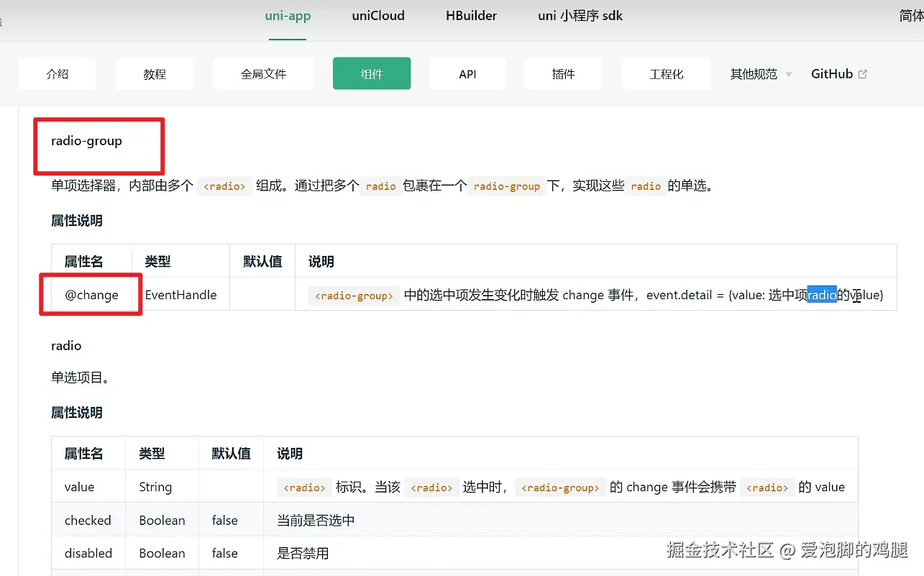Click the <radio> code tag in the radio-group intro
924x576 pixels.
click(x=224, y=186)
